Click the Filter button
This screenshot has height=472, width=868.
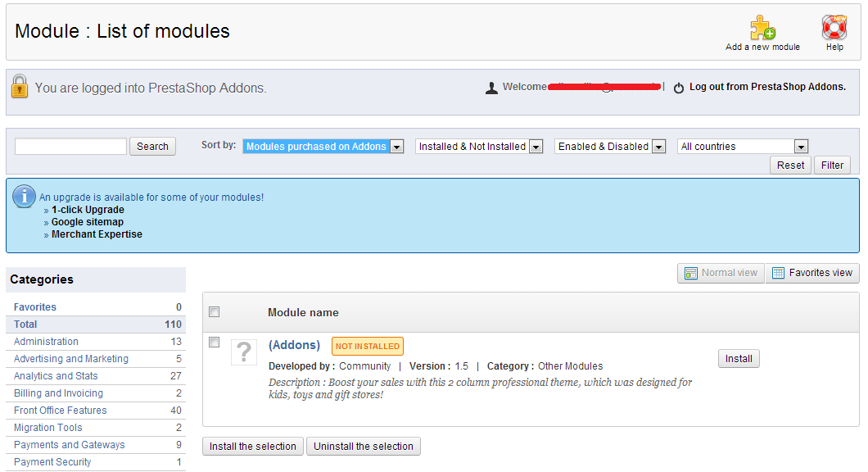pyautogui.click(x=832, y=166)
